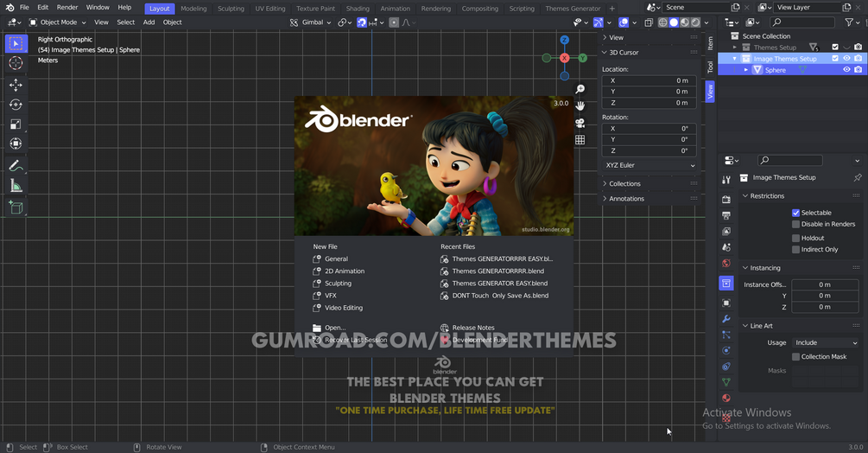
Task: Click the Blender logo menu icon
Action: tap(10, 8)
